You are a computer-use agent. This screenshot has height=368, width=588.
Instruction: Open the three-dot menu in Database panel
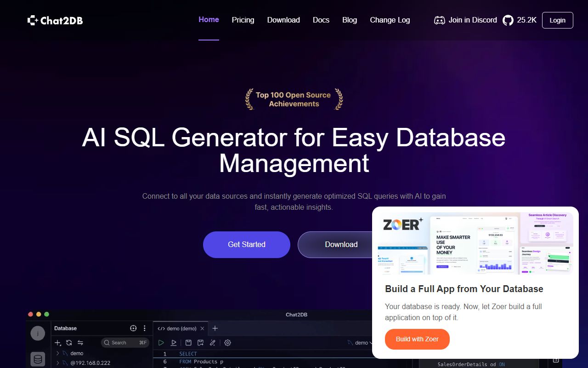(145, 328)
